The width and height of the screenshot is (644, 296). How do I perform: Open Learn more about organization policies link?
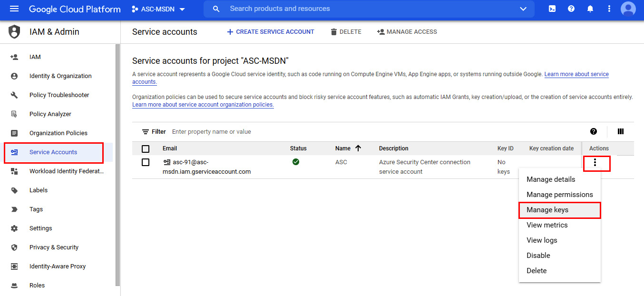pyautogui.click(x=203, y=105)
